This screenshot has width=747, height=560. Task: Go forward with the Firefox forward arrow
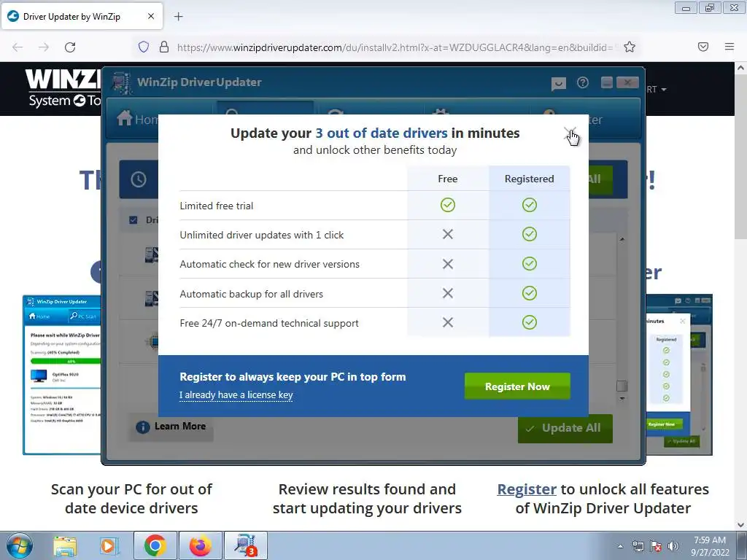click(x=44, y=47)
